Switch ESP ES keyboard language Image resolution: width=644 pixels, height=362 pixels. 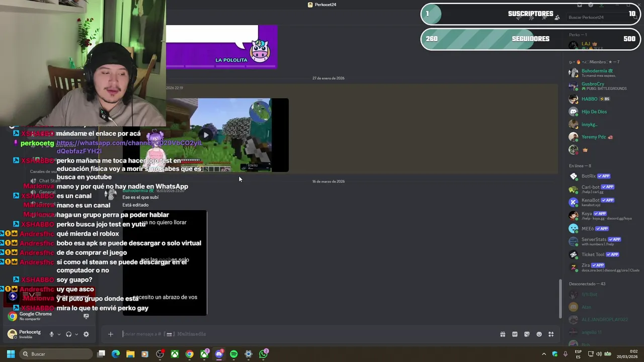tap(578, 354)
